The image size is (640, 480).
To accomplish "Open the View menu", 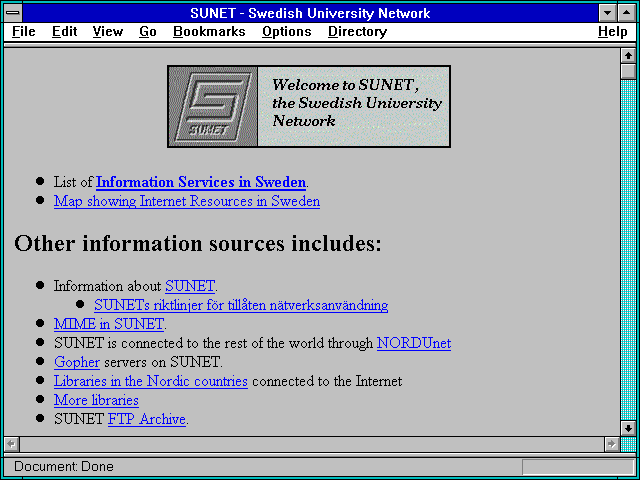I will point(107,32).
